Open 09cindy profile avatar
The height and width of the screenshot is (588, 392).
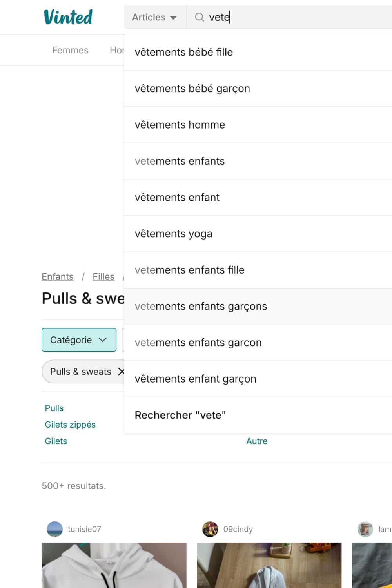(x=210, y=529)
